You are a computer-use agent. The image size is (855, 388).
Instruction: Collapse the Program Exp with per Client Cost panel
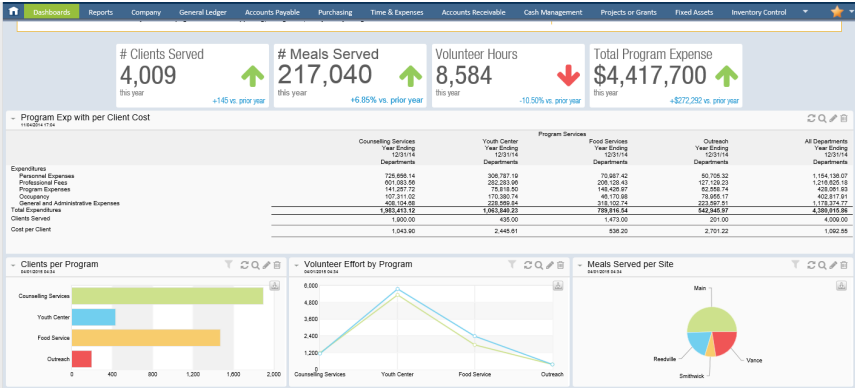(13, 118)
